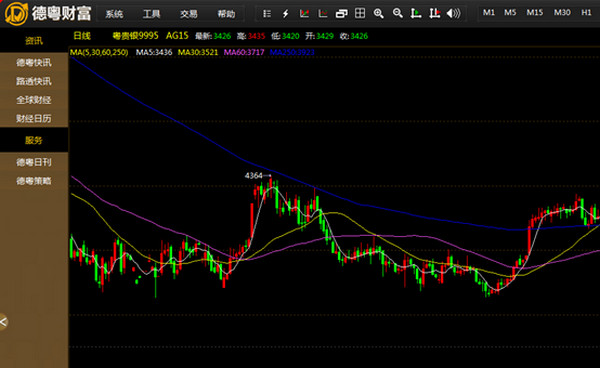The image size is (600, 368).
Task: Click the 4364 peak price marker
Action: [253, 176]
